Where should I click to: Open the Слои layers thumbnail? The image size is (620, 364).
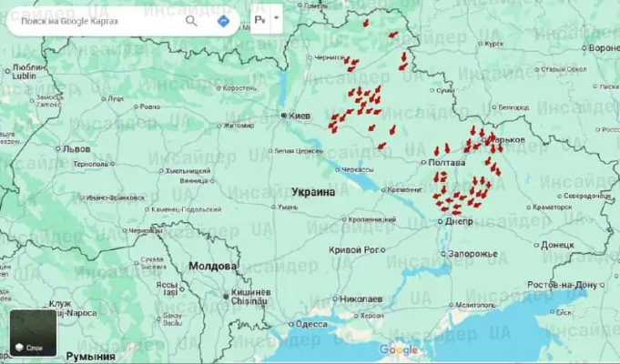(x=33, y=333)
